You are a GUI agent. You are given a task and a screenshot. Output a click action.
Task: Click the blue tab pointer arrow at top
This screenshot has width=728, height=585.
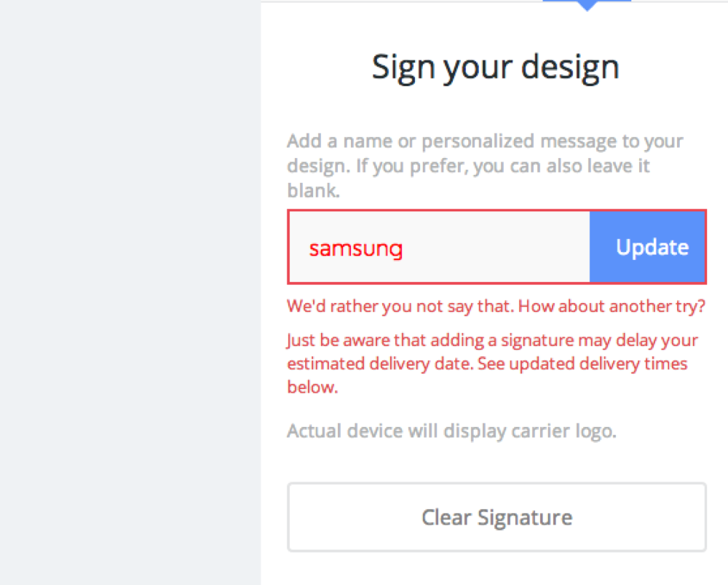pyautogui.click(x=587, y=7)
